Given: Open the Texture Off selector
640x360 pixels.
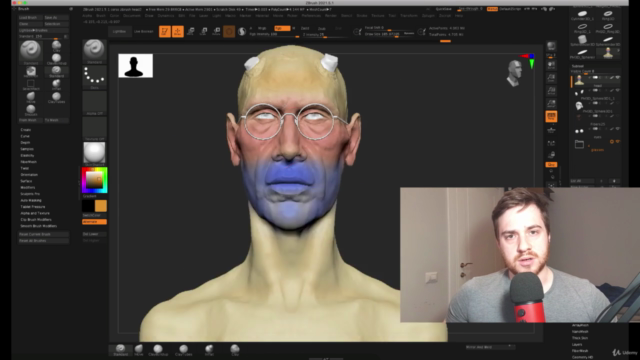Looking at the screenshot, I should [x=94, y=129].
